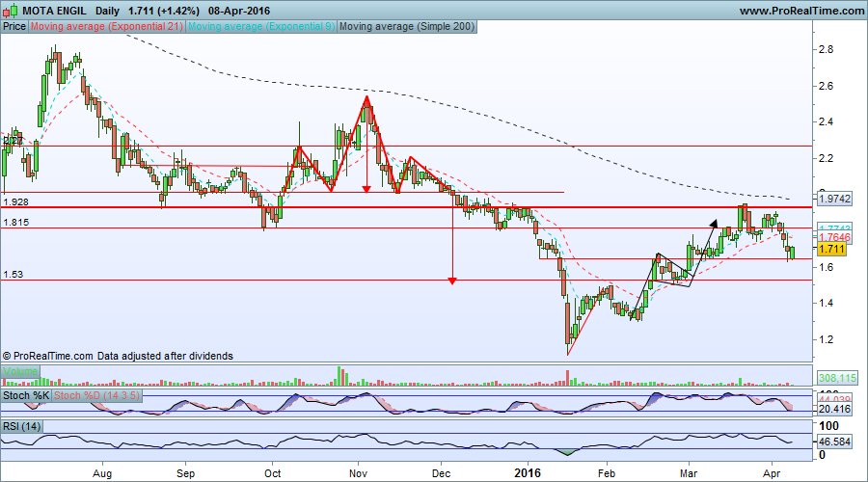This screenshot has width=868, height=482.
Task: Click the 1.2 price axis label
Action: click(826, 339)
